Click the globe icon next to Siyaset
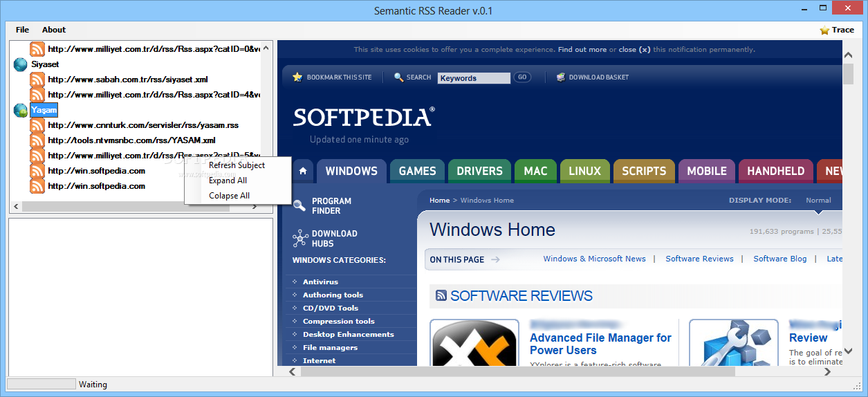The image size is (868, 397). point(21,64)
